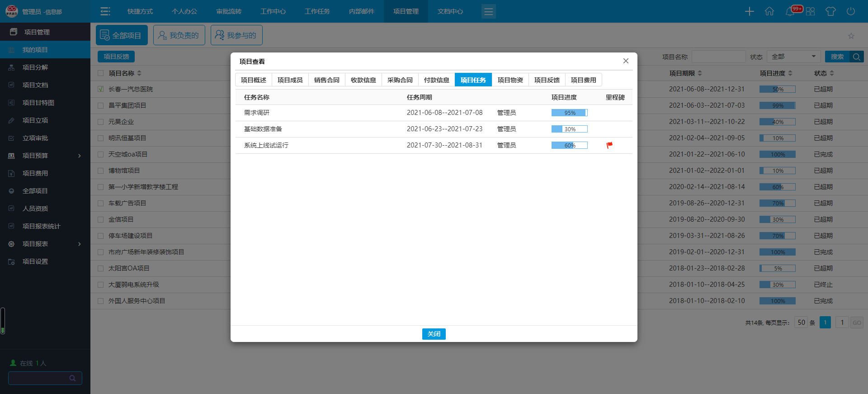Open the notification bell with 99+ badge
Screen dimensions: 868x394
click(790, 11)
